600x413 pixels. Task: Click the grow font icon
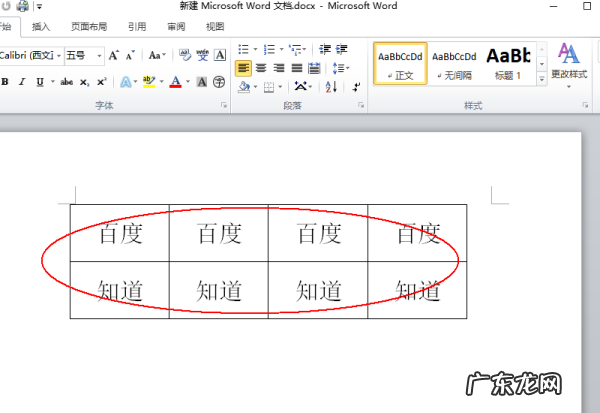coord(113,56)
